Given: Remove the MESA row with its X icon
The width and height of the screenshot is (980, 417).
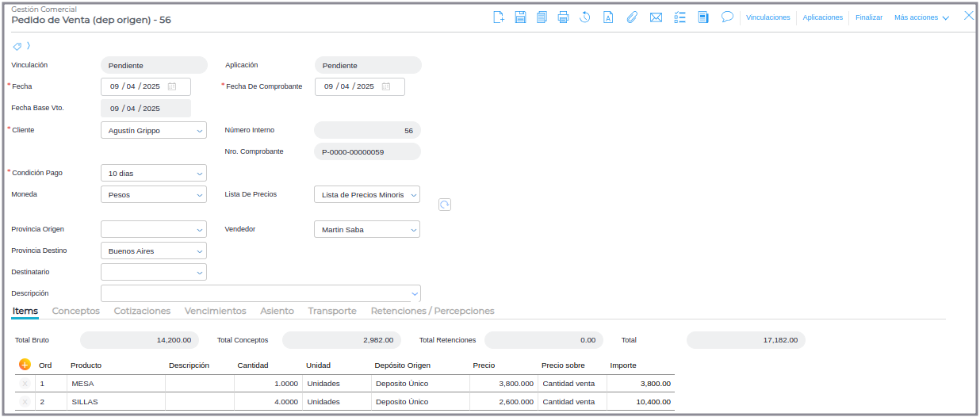Looking at the screenshot, I should (x=25, y=384).
